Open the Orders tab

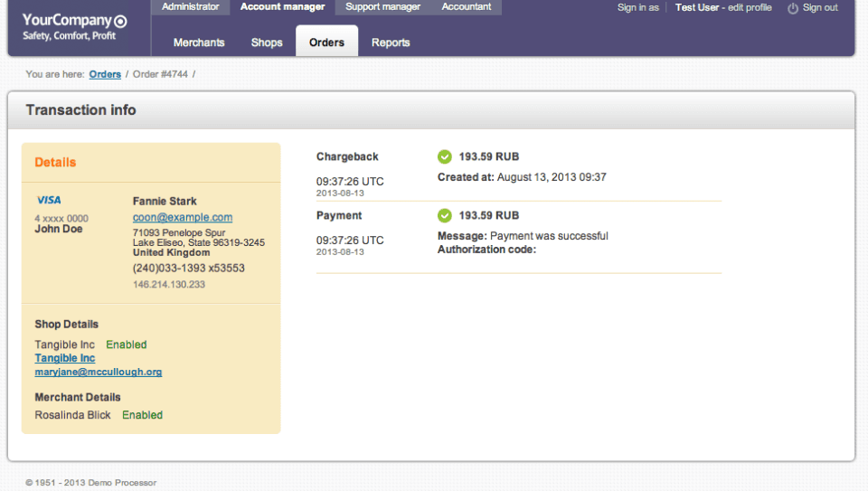(326, 42)
